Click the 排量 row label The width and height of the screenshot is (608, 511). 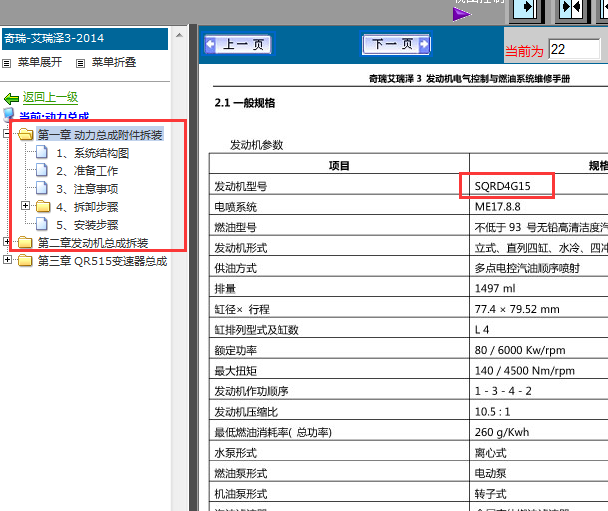point(225,288)
